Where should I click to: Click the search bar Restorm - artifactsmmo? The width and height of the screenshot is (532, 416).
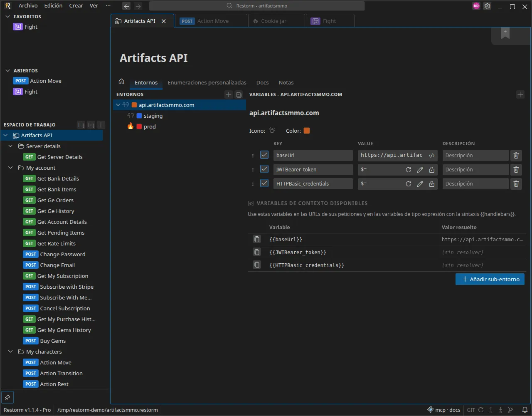[x=257, y=6]
